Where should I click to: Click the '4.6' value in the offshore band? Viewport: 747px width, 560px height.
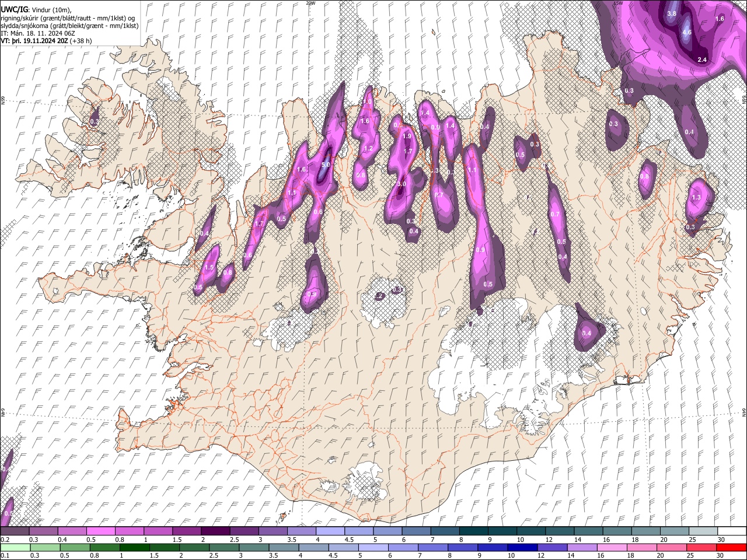[x=687, y=32]
